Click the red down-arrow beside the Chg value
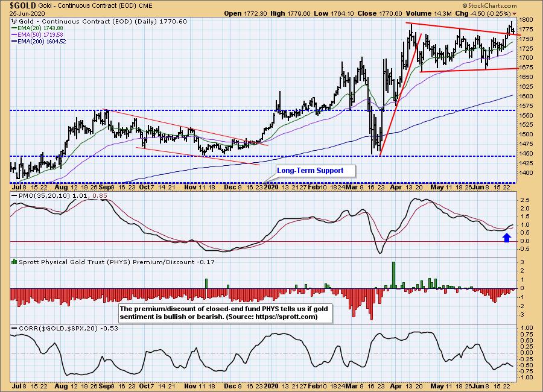The height and width of the screenshot is (392, 543). [514, 14]
